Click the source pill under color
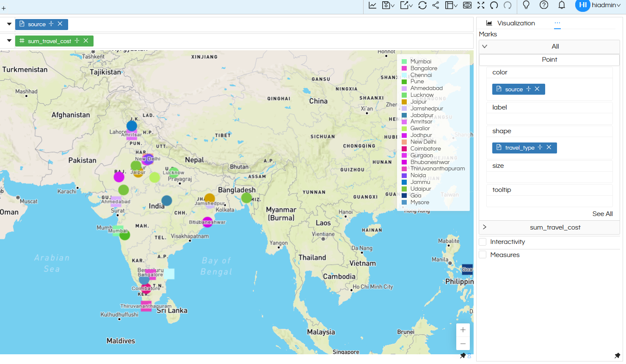This screenshot has width=626, height=364. coord(518,89)
